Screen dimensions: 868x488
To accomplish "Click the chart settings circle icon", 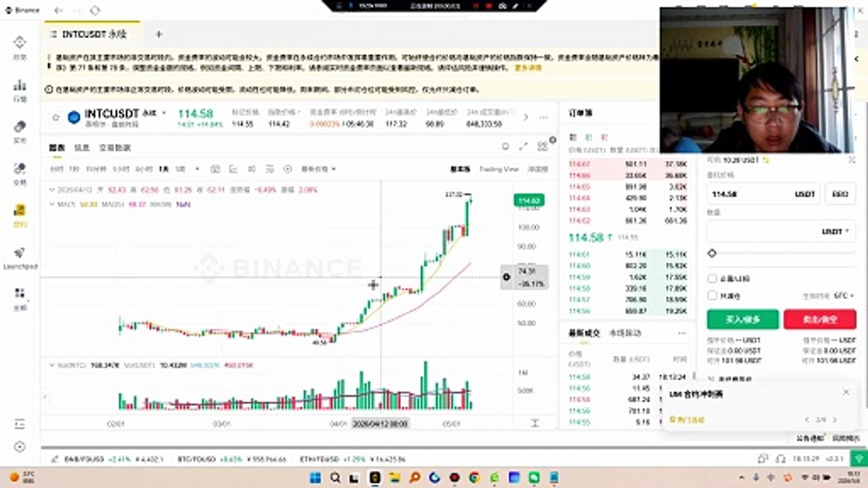I will [x=287, y=169].
